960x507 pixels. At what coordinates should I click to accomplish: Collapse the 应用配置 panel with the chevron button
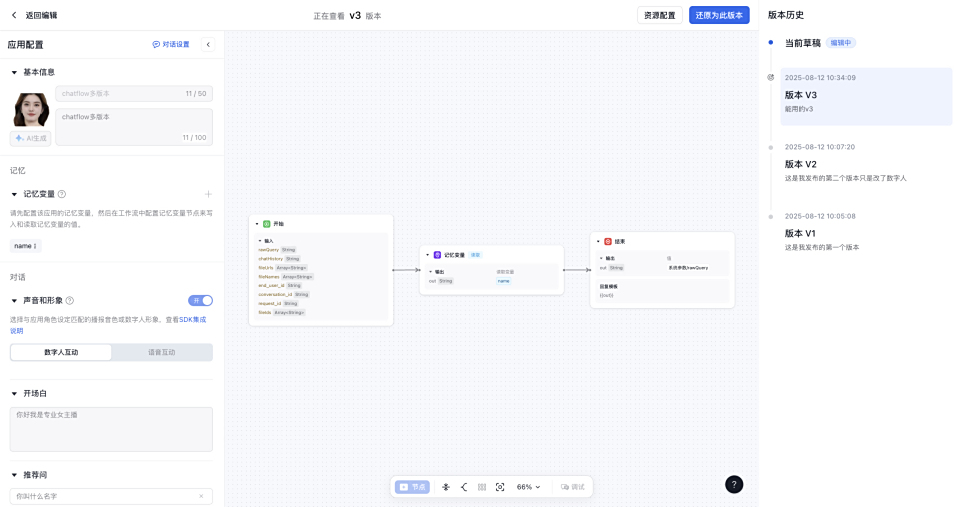point(208,45)
